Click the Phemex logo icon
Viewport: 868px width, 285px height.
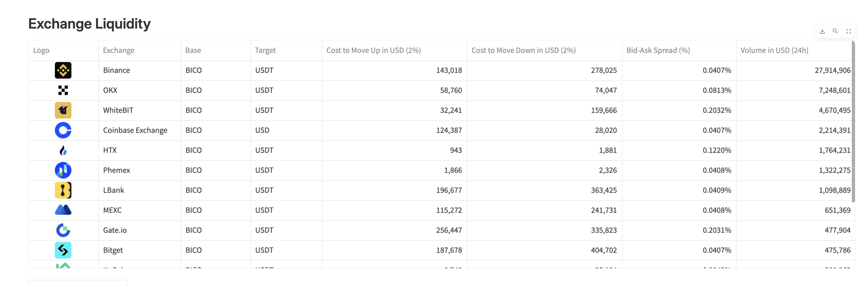(63, 170)
